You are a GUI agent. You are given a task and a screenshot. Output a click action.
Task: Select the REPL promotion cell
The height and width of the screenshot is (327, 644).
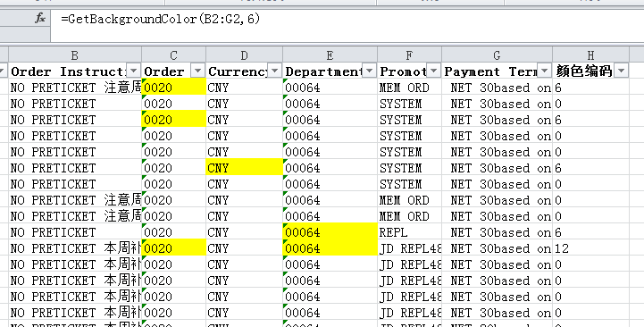pyautogui.click(x=409, y=232)
